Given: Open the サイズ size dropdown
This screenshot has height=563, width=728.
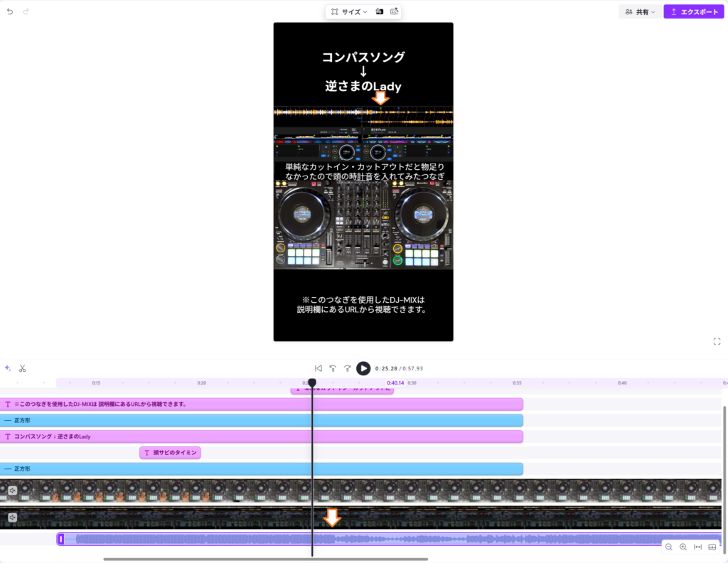Looking at the screenshot, I should pos(349,12).
